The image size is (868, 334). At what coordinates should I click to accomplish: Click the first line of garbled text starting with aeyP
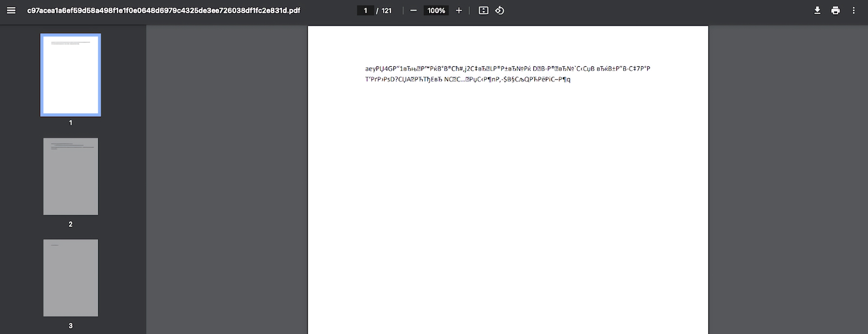[508, 69]
